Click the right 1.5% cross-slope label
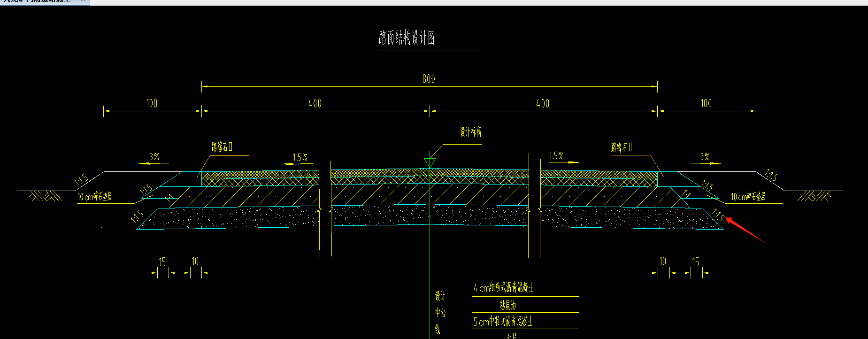 point(556,156)
